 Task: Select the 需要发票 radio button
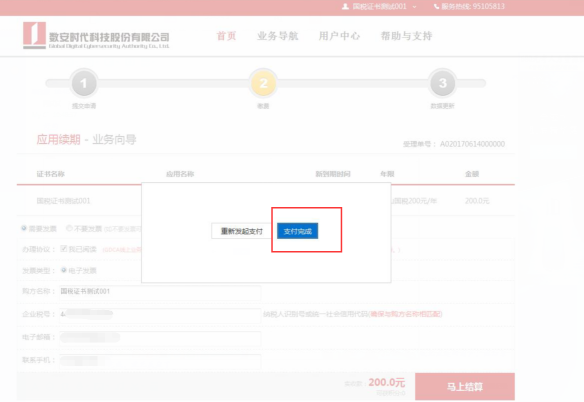pyautogui.click(x=24, y=228)
